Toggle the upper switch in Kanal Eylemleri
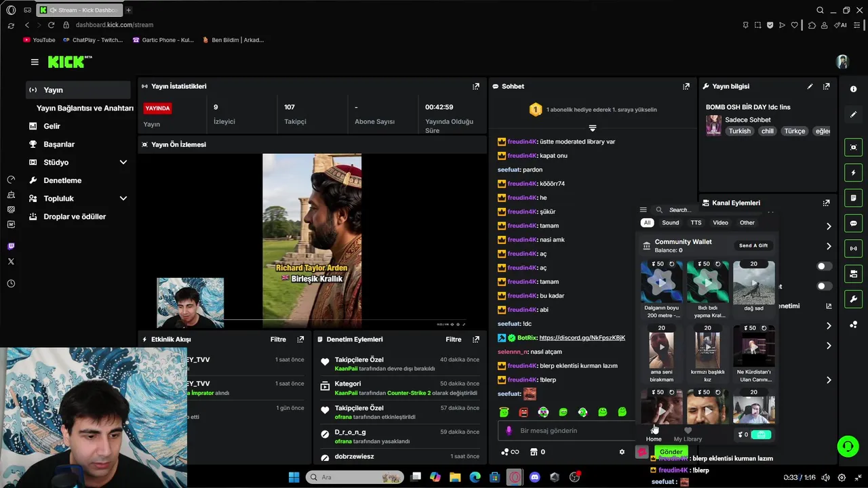This screenshot has height=488, width=868. [x=824, y=266]
